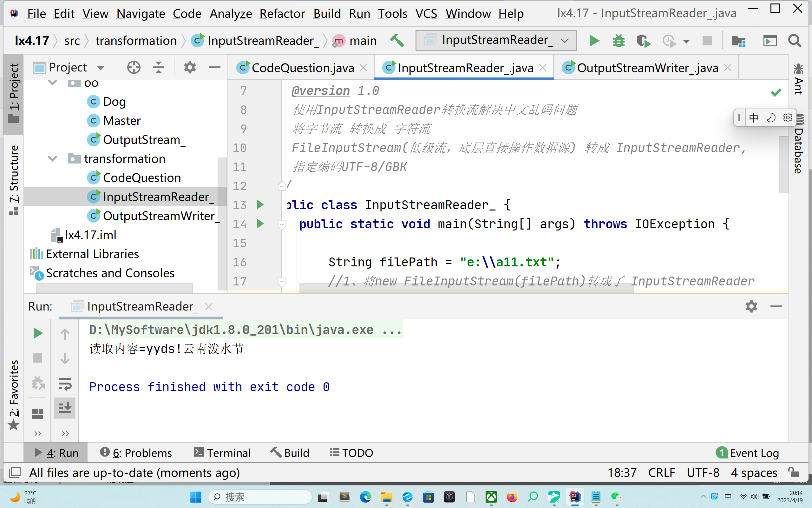Open Run panel settings gear
Viewport: 812px width, 508px height.
751,306
